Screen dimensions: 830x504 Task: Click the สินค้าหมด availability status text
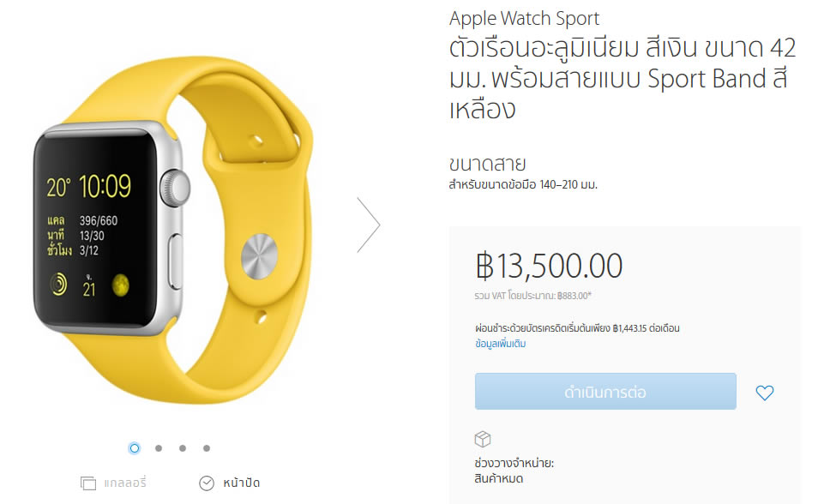coord(499,478)
